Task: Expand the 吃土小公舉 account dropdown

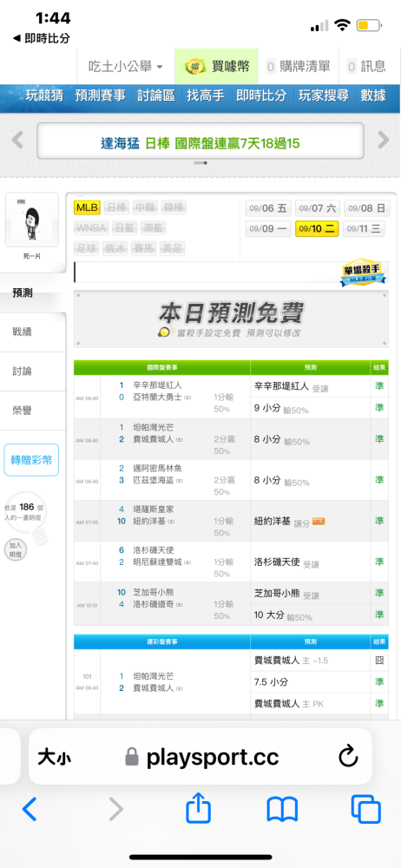Action: point(126,67)
